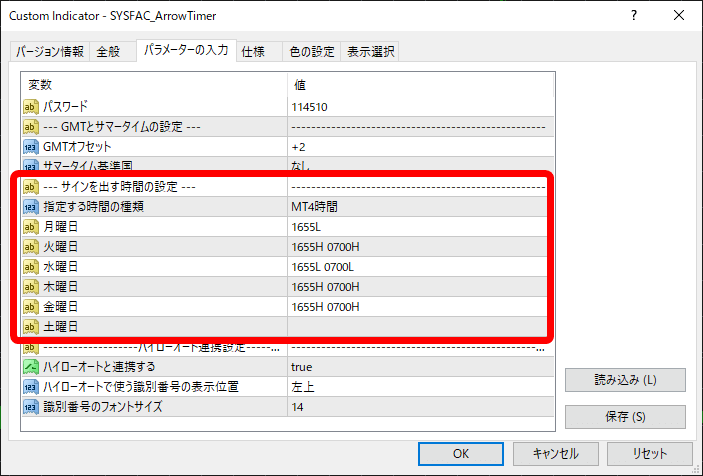Select the 指定する時間の種類 label
The image size is (703, 476).
point(93,207)
